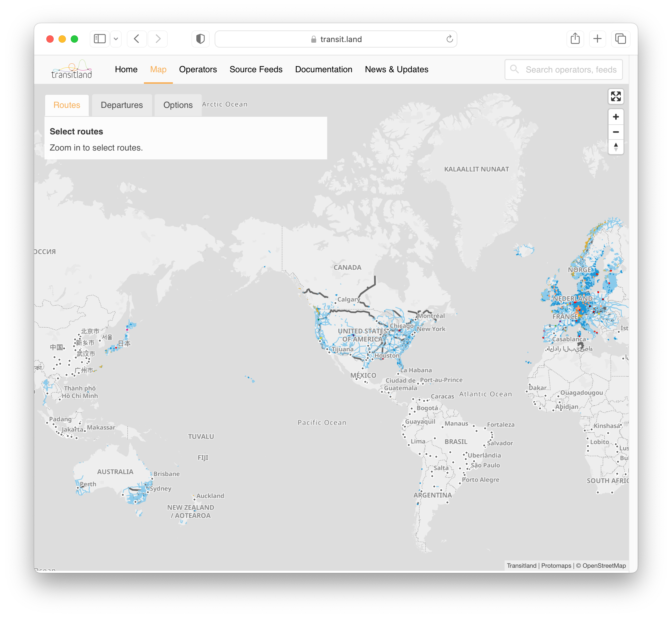Open the Share menu
The image size is (672, 618).
tap(575, 39)
